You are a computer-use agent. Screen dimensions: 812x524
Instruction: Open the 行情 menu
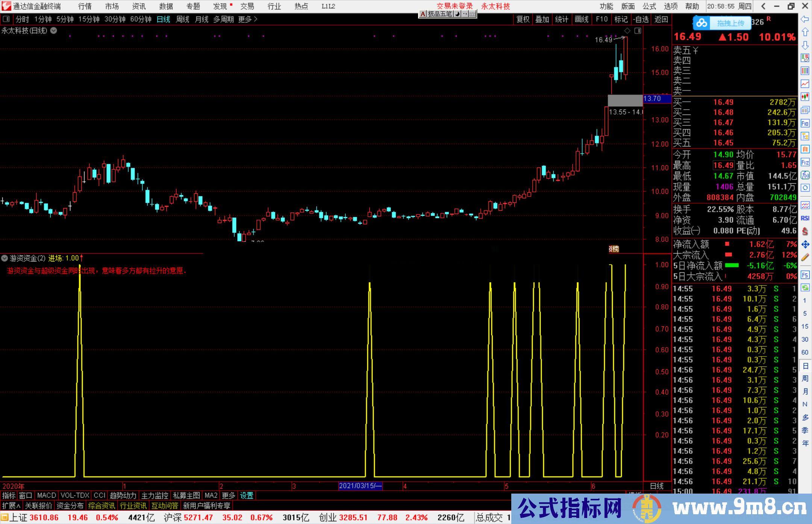click(85, 6)
